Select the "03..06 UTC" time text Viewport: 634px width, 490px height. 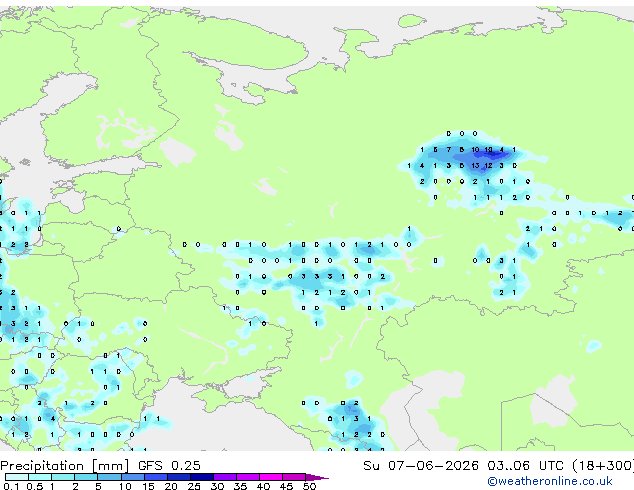point(525,466)
